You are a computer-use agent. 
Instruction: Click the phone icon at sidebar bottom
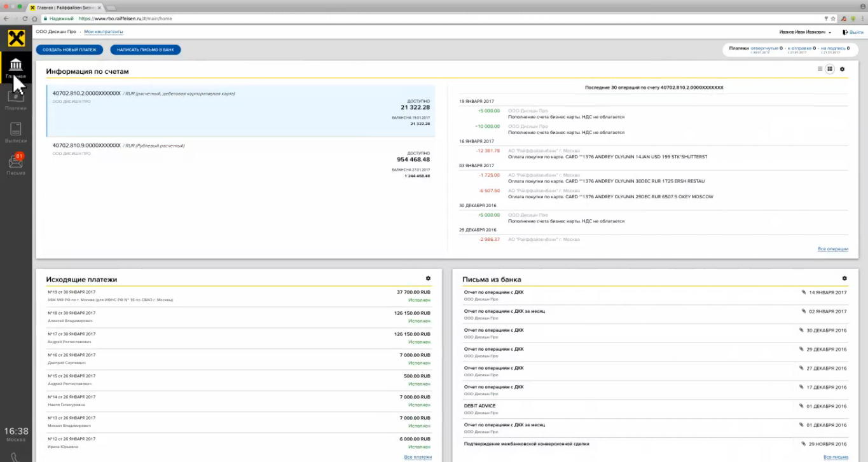14,457
